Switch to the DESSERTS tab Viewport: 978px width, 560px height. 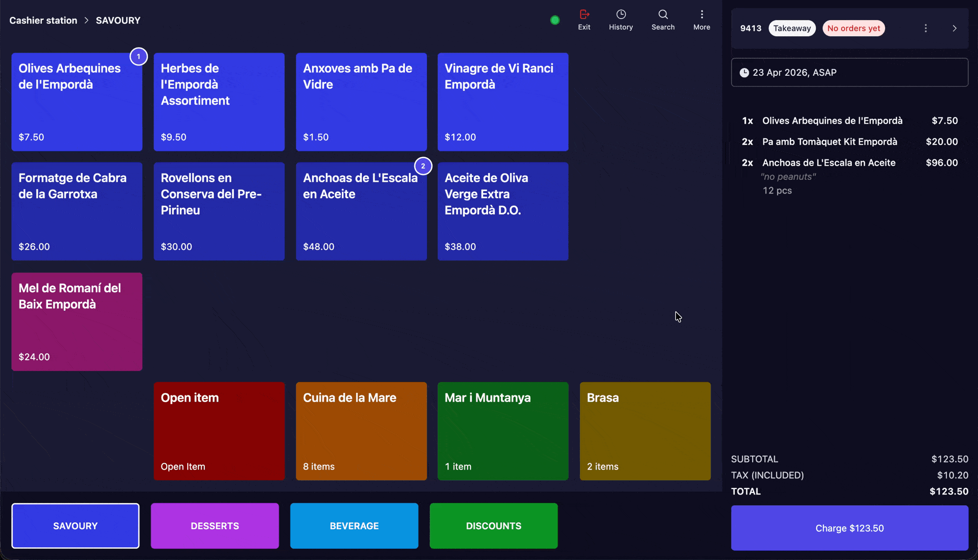(215, 525)
